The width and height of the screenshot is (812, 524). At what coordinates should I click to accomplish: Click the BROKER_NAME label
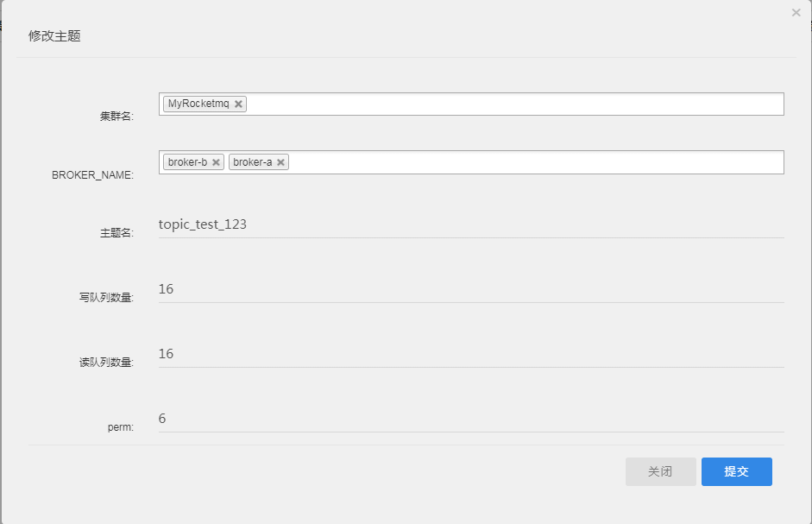tap(92, 174)
